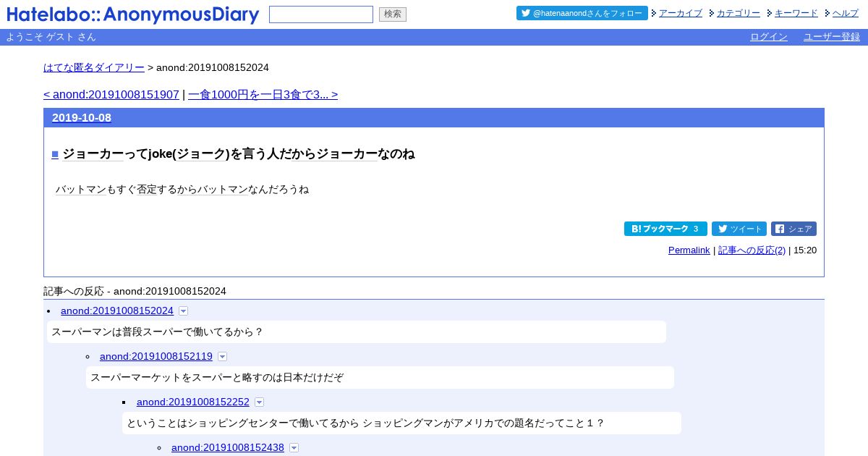The height and width of the screenshot is (456, 868).
Task: Click the B! ブックマーク button
Action: click(665, 229)
